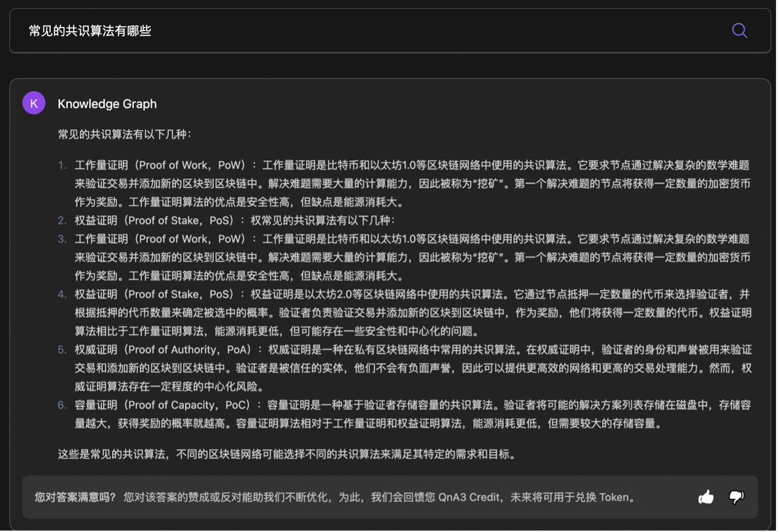Click 以太坊2.0 in the fourth list item
The height and width of the screenshot is (532, 779).
point(328,294)
